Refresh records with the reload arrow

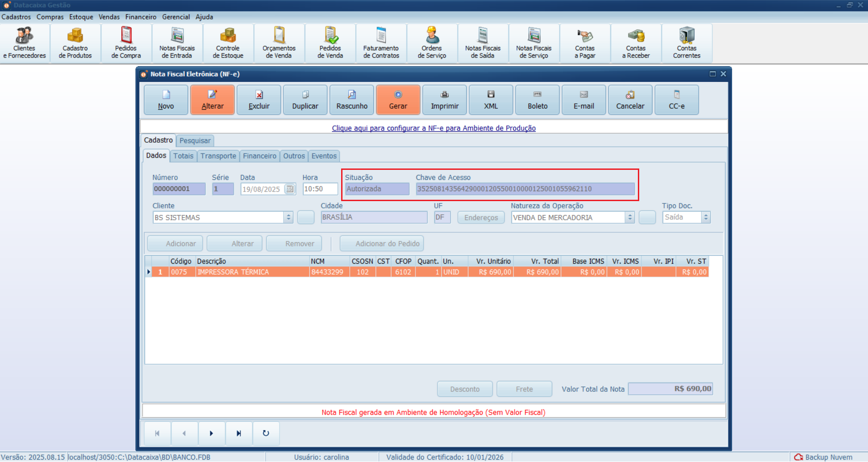tap(266, 433)
